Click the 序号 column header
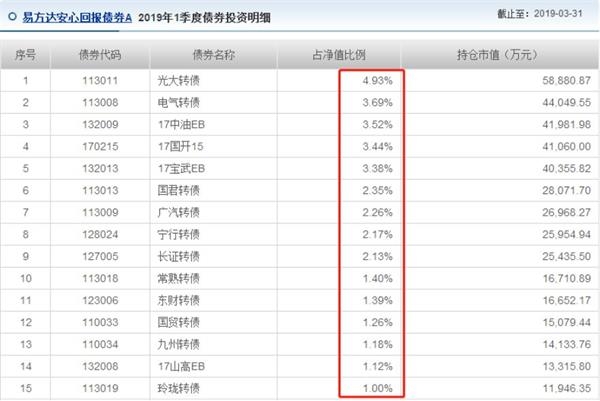The height and width of the screenshot is (401, 600). click(x=25, y=55)
